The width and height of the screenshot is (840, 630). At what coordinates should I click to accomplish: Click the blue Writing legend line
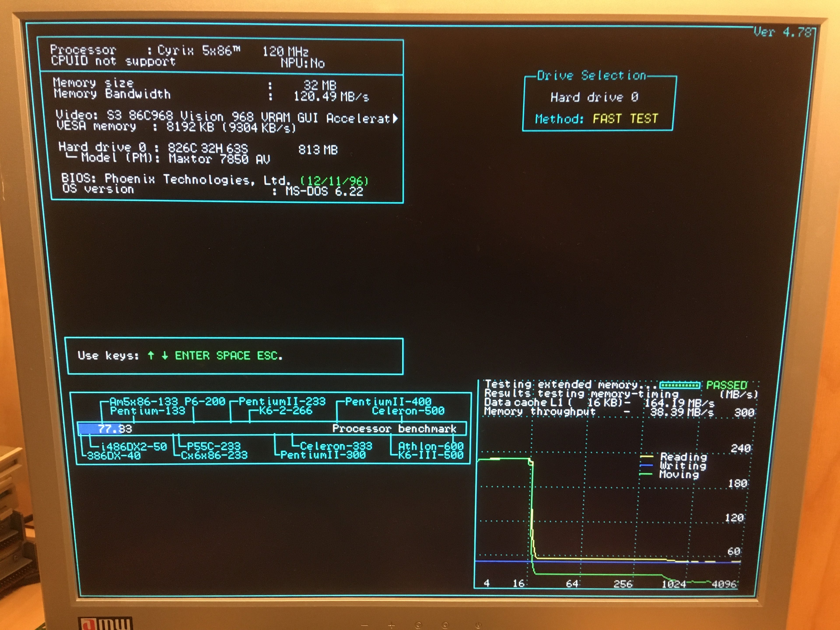click(x=646, y=465)
